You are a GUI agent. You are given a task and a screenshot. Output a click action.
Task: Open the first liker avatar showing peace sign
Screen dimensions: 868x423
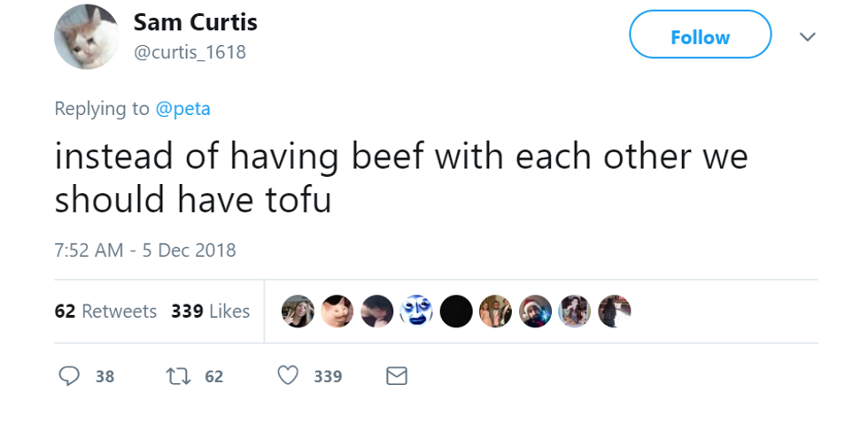click(298, 311)
